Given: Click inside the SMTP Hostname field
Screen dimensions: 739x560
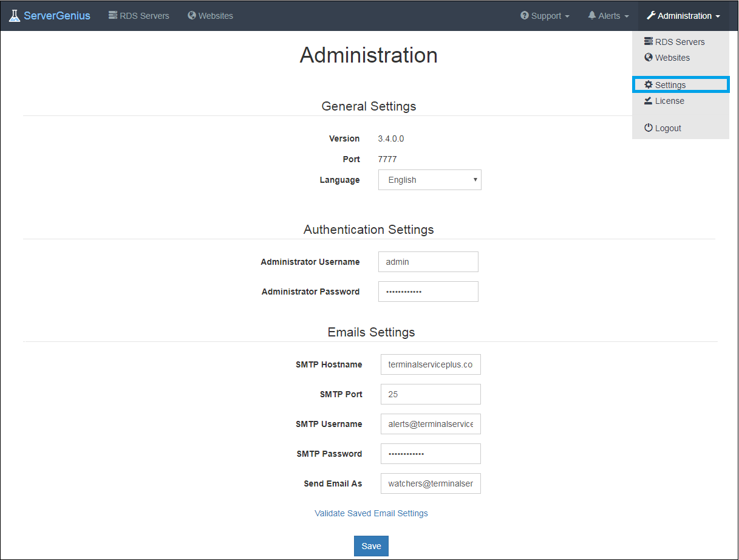Looking at the screenshot, I should coord(430,364).
